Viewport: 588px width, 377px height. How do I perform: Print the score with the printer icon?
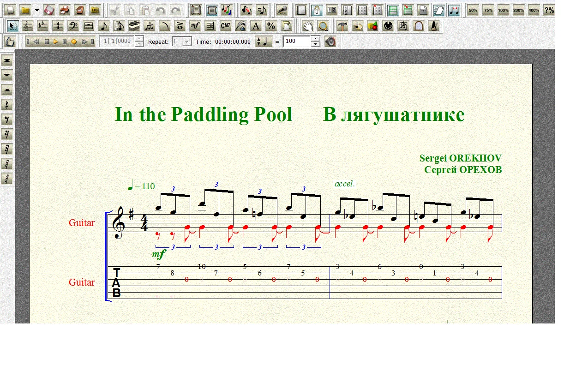65,10
